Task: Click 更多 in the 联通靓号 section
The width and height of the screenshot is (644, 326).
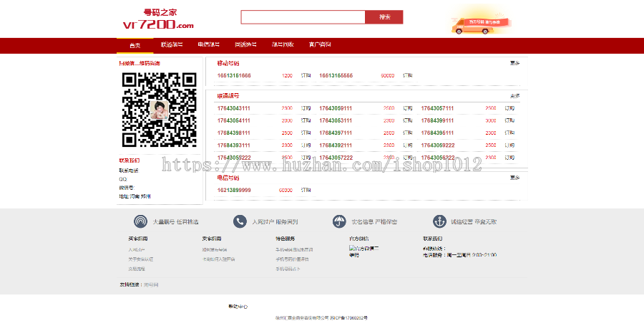Action: tap(515, 96)
